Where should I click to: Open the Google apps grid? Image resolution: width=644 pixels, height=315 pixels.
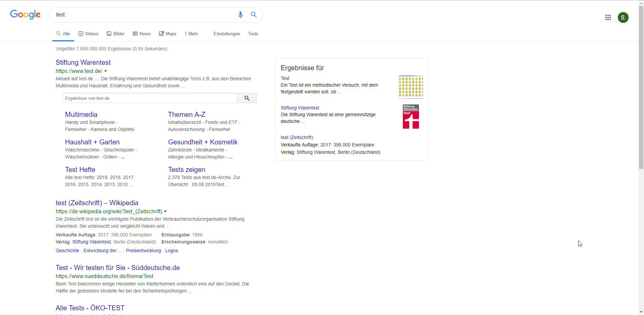click(x=608, y=17)
